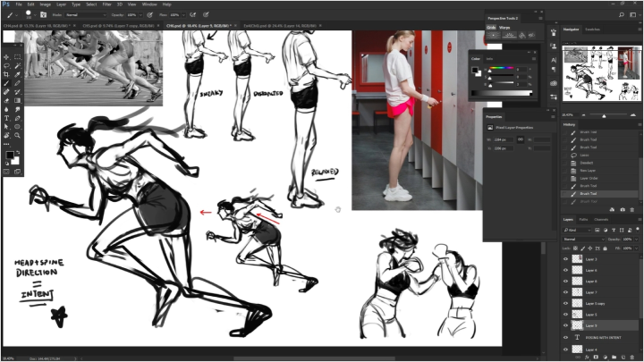Open the Window menu
Screen dimensions: 644x362
click(x=149, y=4)
